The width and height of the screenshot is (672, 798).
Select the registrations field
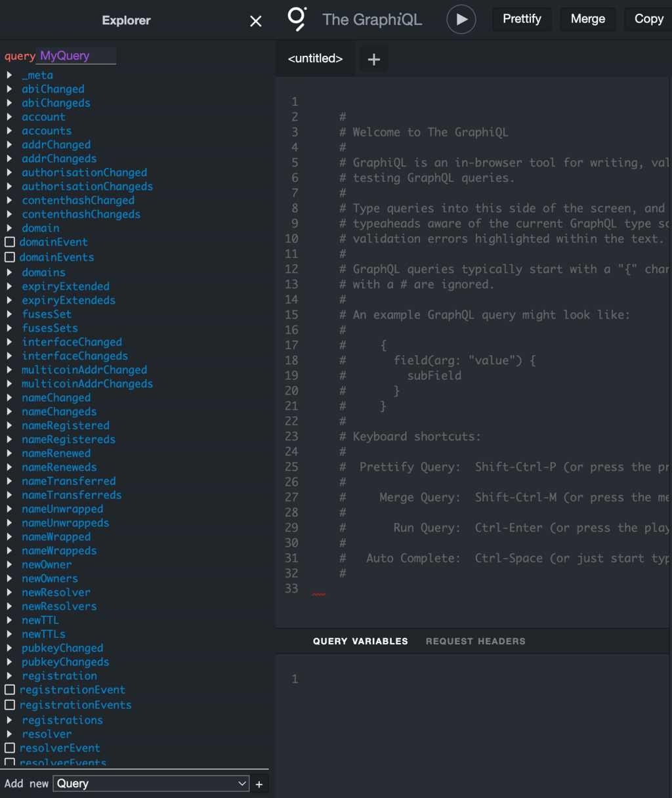coord(62,721)
